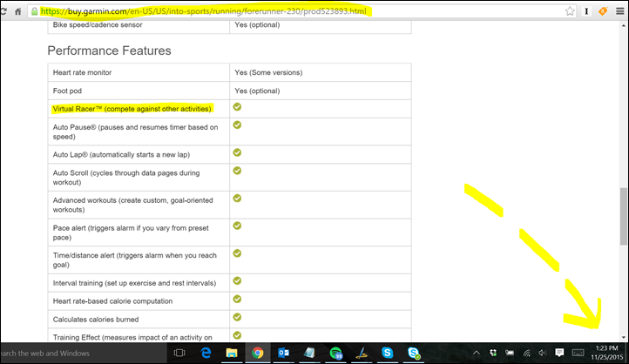The image size is (629, 364).
Task: Click the 'Calculates calories burned' text
Action: coord(96,320)
